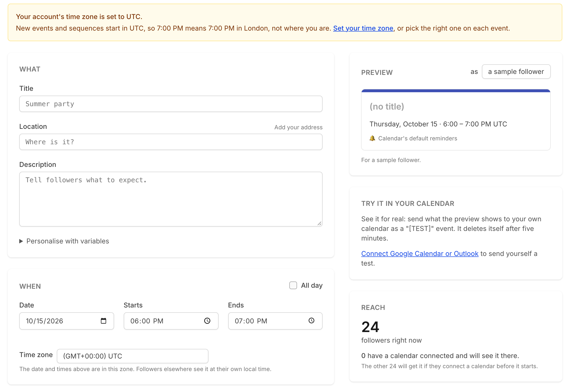
Task: Expand Personalise with variables
Action: click(x=64, y=241)
